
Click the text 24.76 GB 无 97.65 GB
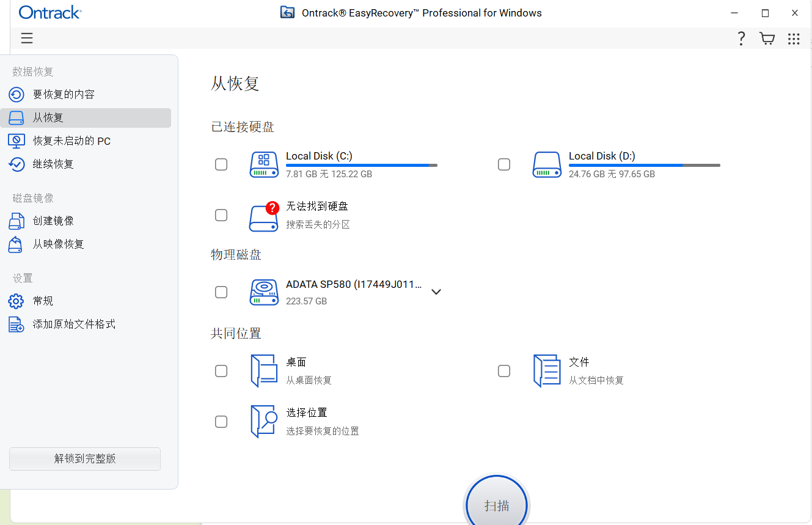pyautogui.click(x=612, y=174)
